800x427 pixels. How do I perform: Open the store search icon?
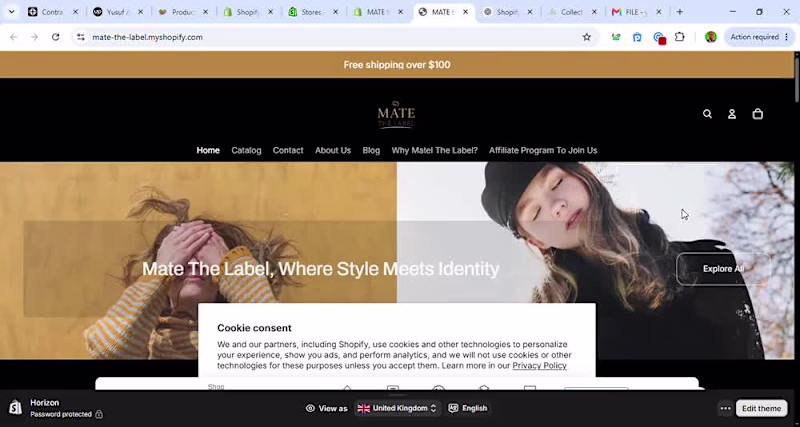point(707,114)
